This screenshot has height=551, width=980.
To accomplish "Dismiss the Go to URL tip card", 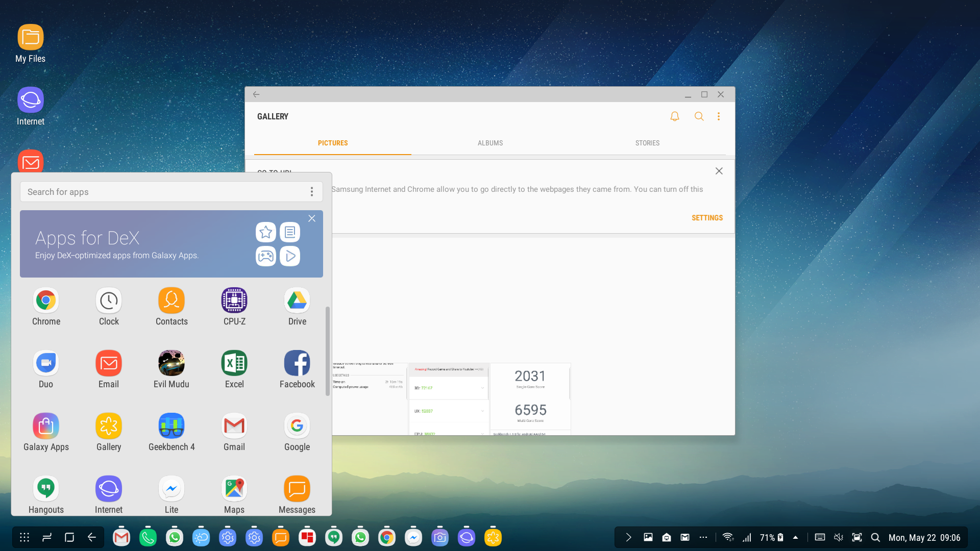I will tap(719, 171).
